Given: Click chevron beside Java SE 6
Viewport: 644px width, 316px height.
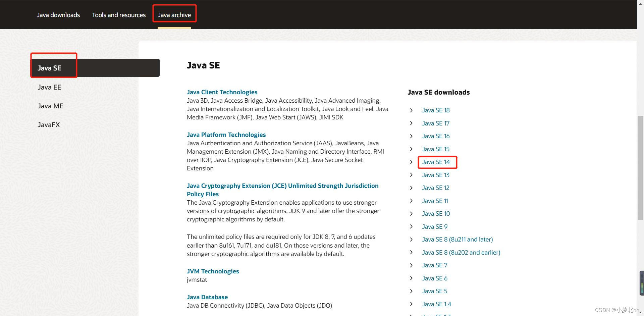Looking at the screenshot, I should (x=411, y=278).
